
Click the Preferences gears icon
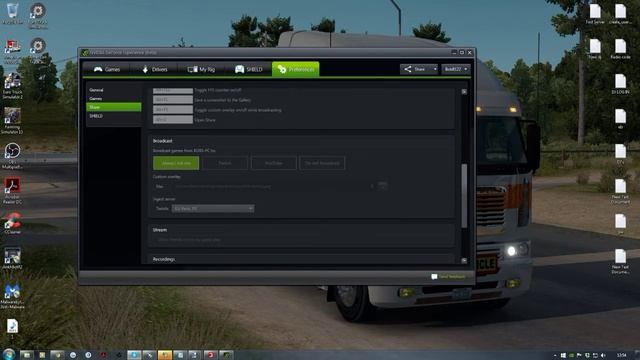tap(282, 69)
